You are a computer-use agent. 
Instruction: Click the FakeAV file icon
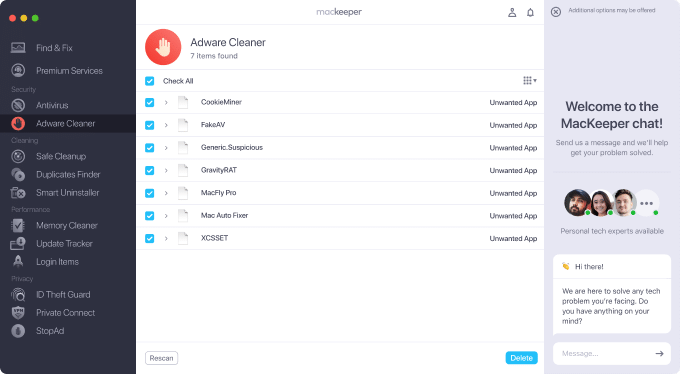(x=183, y=125)
